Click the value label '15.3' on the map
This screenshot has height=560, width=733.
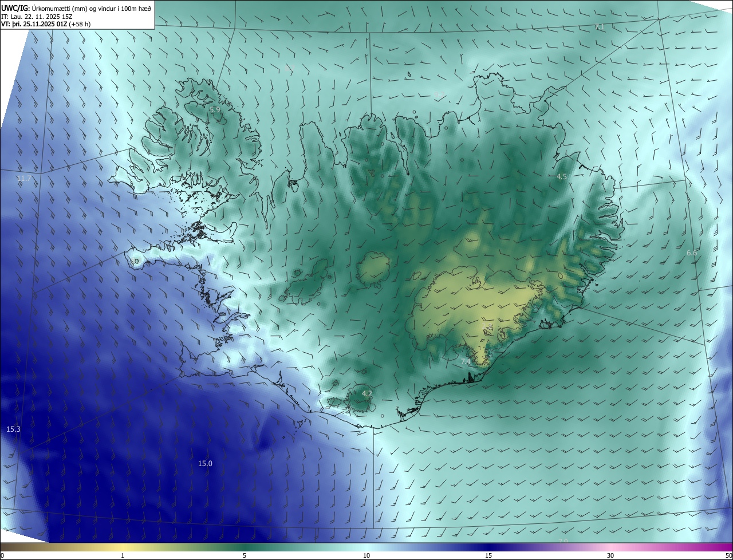coord(13,429)
